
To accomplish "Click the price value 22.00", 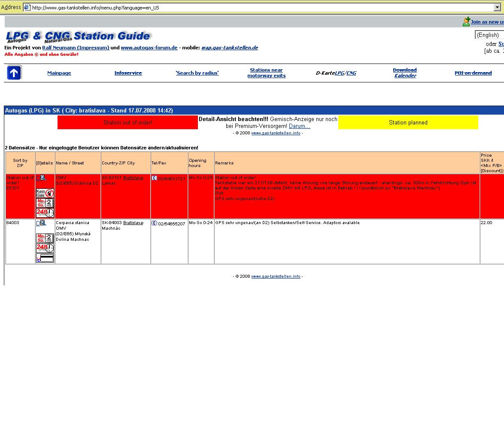I will coord(486,223).
